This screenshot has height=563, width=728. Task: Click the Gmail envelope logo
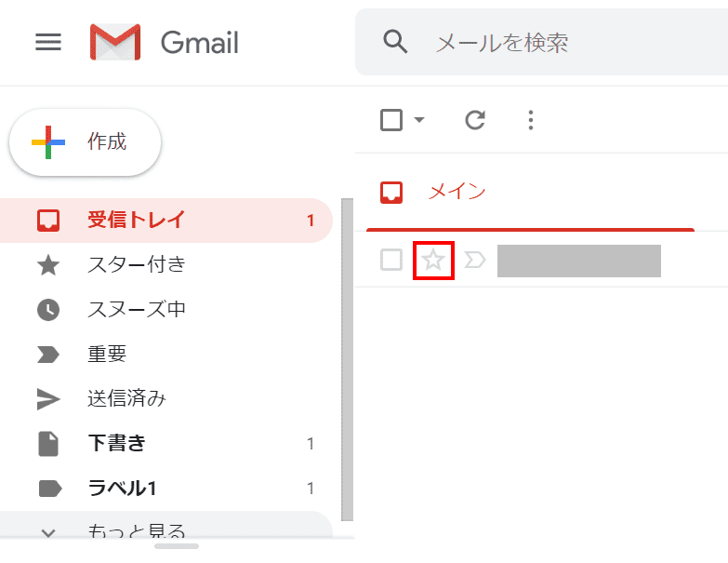coord(115,42)
